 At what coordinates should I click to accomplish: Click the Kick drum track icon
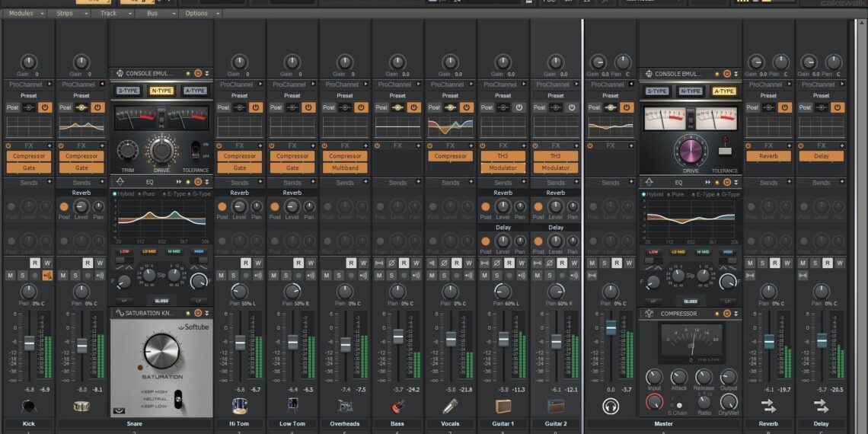pos(28,406)
